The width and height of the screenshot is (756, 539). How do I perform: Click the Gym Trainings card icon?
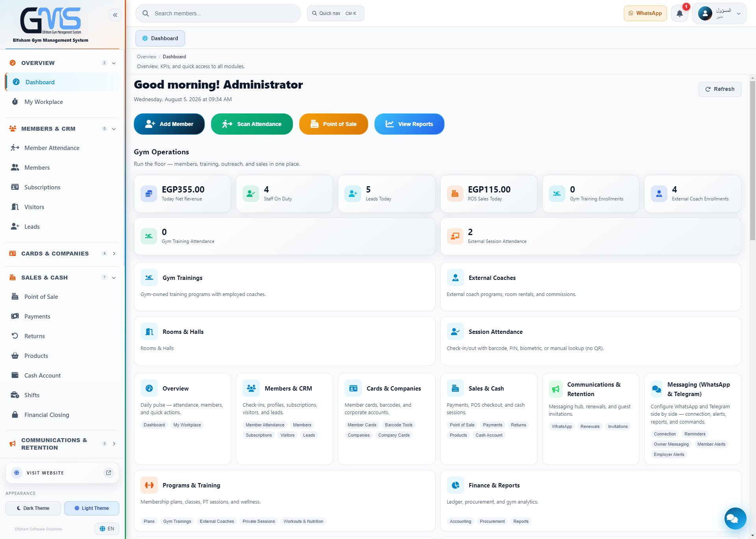(x=149, y=278)
